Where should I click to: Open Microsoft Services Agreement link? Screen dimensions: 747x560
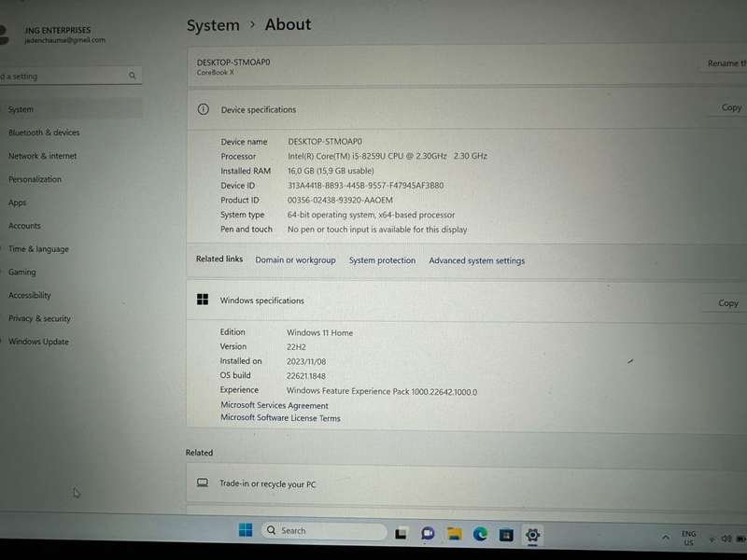pyautogui.click(x=275, y=405)
